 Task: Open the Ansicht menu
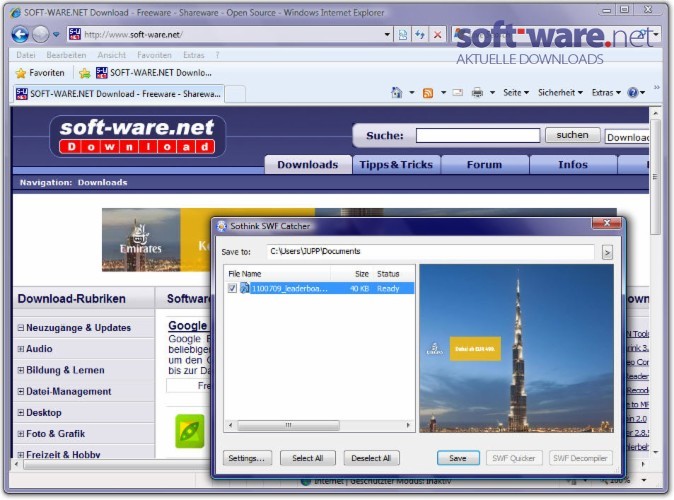[x=112, y=55]
